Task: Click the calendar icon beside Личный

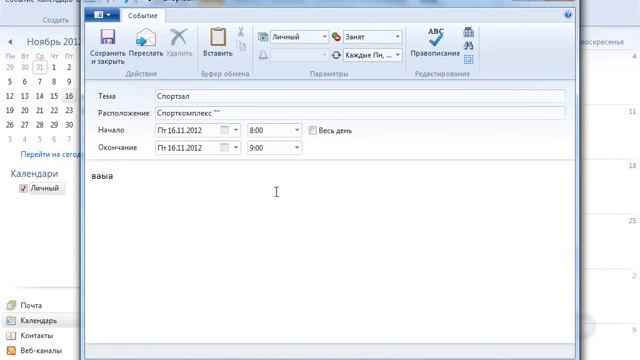Action: [x=263, y=37]
